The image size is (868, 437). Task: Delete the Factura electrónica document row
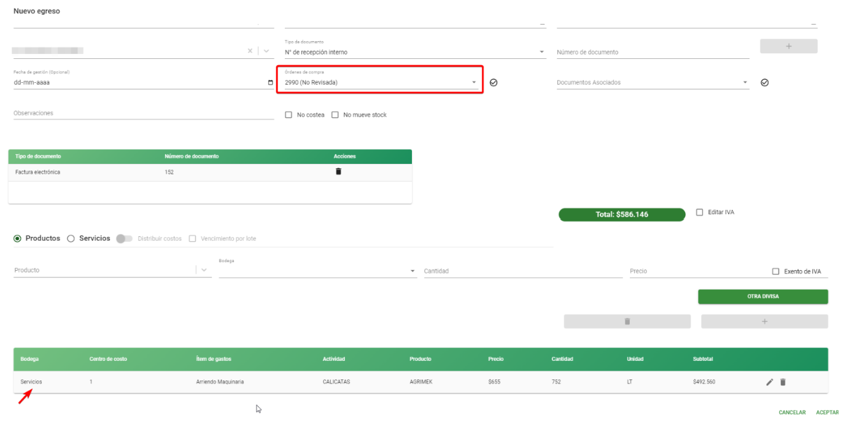pos(338,172)
